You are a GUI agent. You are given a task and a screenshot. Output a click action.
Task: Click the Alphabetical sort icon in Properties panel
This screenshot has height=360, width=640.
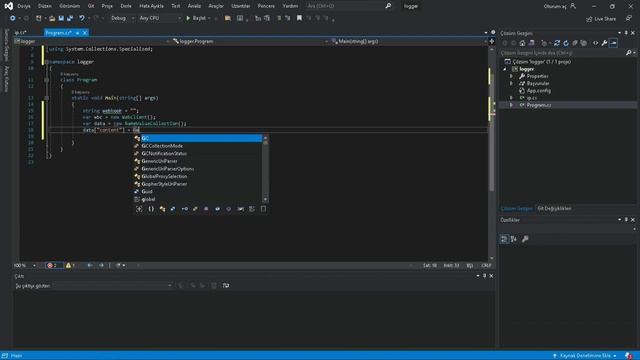coord(514,239)
